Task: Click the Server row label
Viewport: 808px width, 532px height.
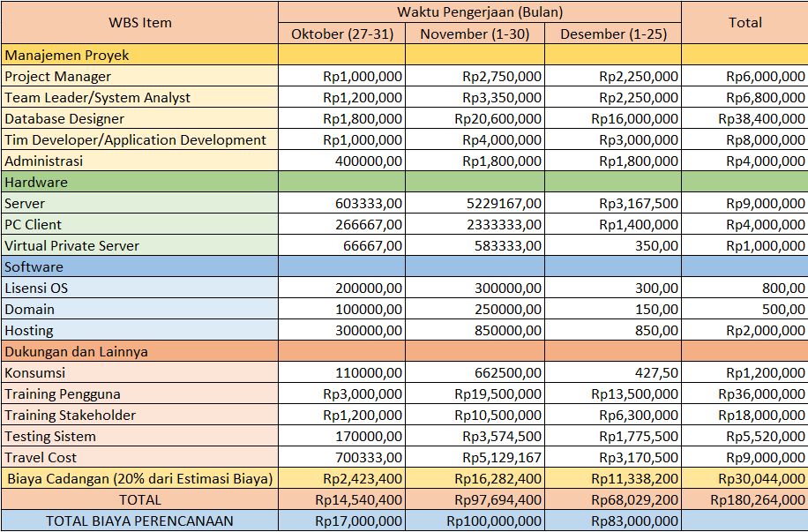Action: click(139, 203)
